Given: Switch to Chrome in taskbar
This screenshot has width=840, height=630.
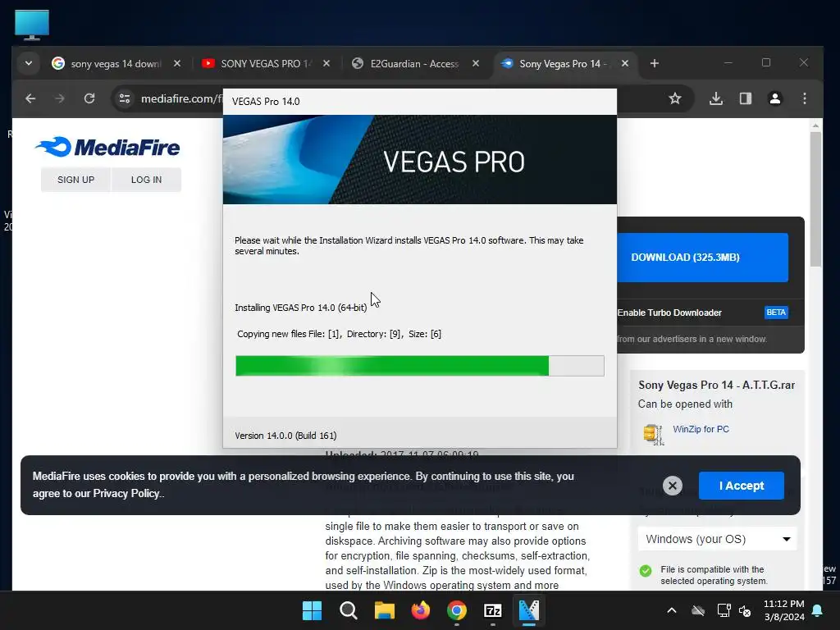Looking at the screenshot, I should pyautogui.click(x=456, y=610).
